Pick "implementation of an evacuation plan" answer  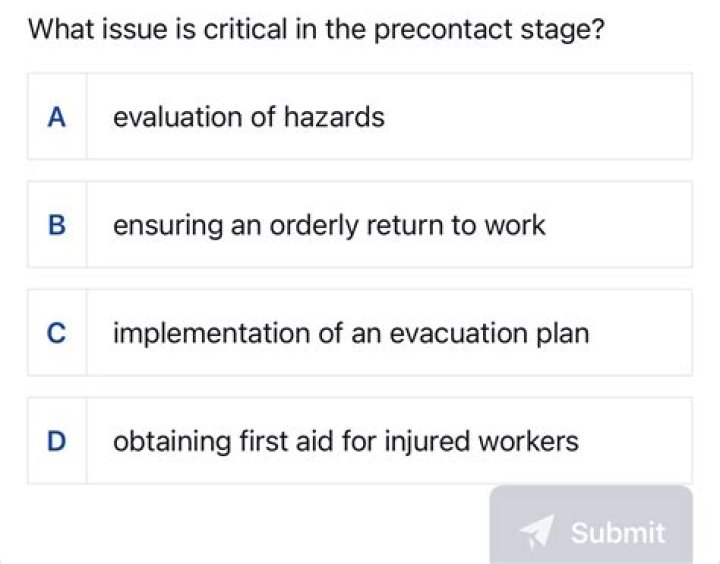[351, 333]
